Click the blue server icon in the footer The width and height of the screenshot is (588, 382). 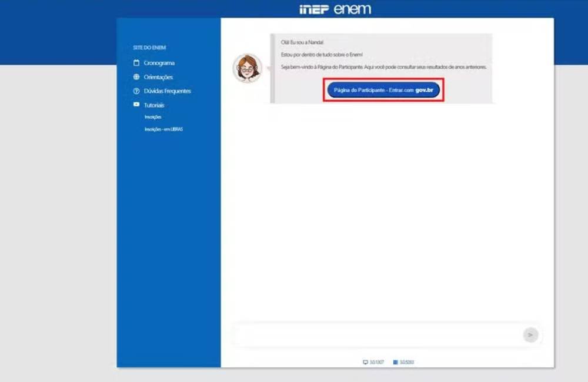coord(396,363)
